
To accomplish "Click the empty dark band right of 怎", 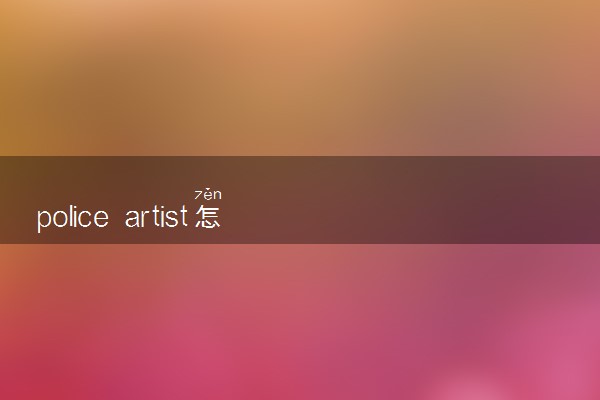I will point(409,200).
